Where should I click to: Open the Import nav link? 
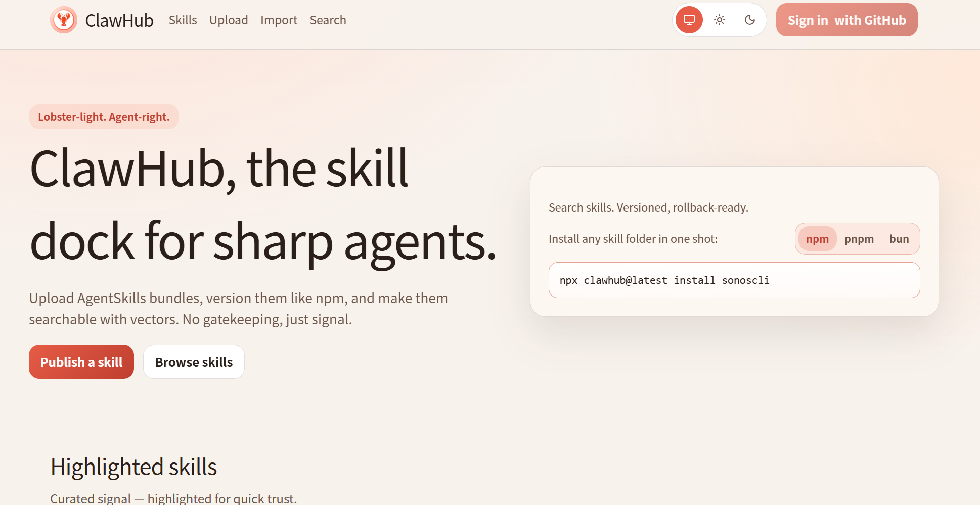tap(279, 20)
